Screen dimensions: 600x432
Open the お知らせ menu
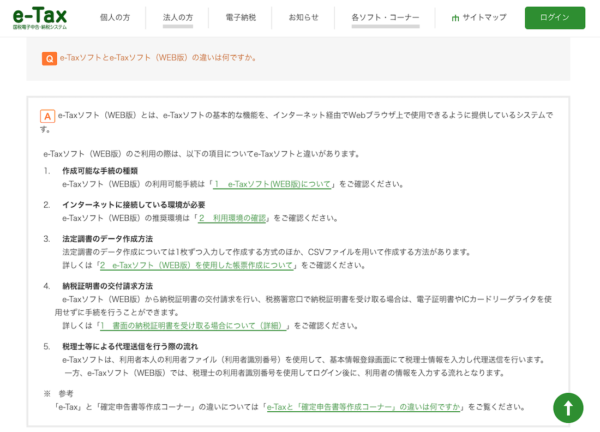pyautogui.click(x=303, y=18)
